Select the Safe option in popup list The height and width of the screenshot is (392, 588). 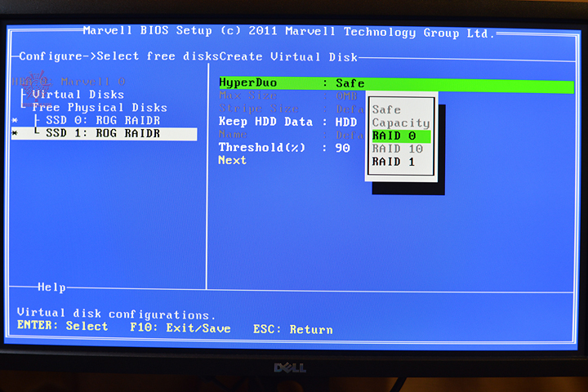pos(386,109)
